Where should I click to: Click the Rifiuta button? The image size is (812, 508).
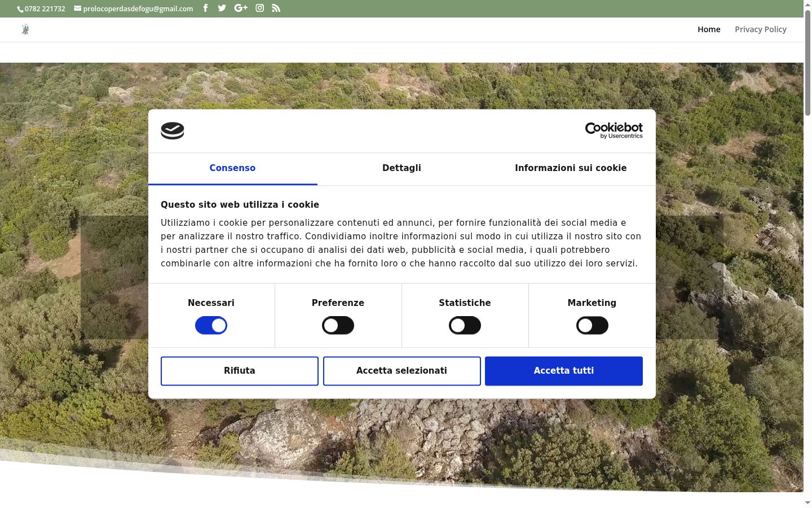point(240,371)
